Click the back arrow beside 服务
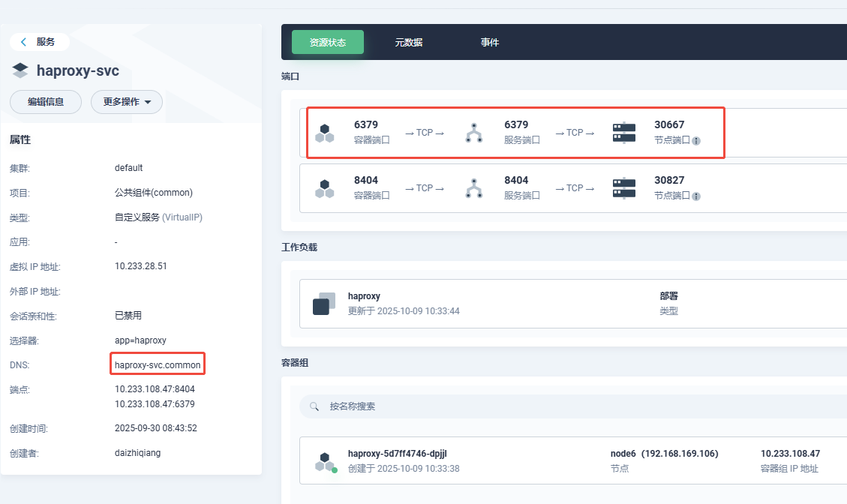The image size is (847, 504). pyautogui.click(x=24, y=42)
